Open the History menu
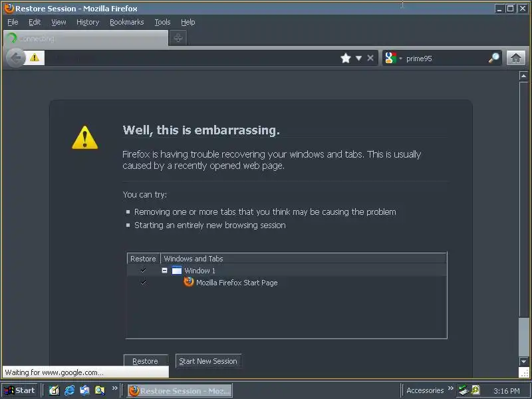This screenshot has height=399, width=532. pyautogui.click(x=88, y=22)
